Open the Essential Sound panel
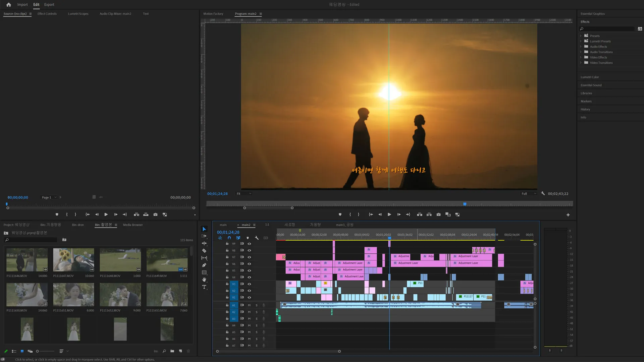644x362 pixels. tap(591, 85)
